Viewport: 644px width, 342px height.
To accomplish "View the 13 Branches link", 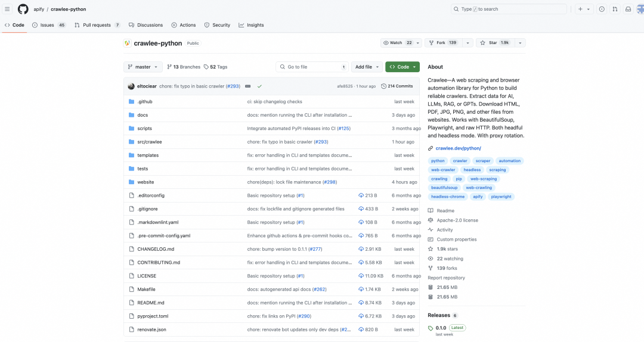I will [184, 67].
